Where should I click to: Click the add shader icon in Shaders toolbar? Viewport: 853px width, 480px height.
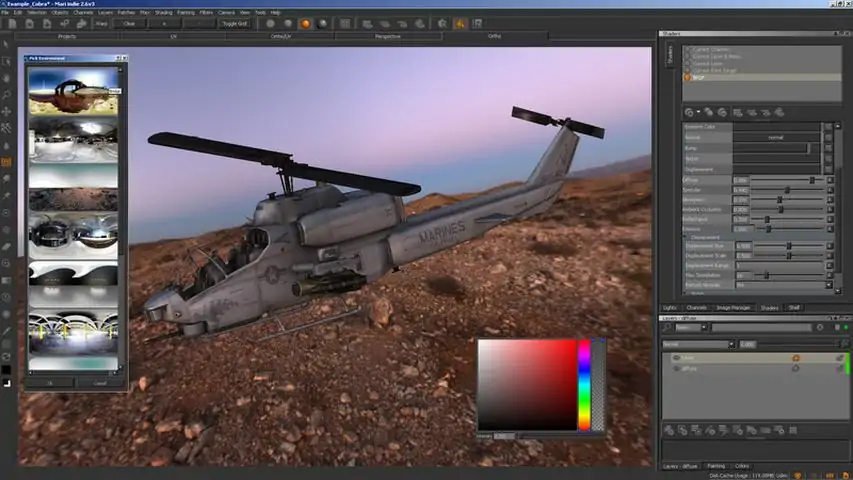pyautogui.click(x=689, y=112)
